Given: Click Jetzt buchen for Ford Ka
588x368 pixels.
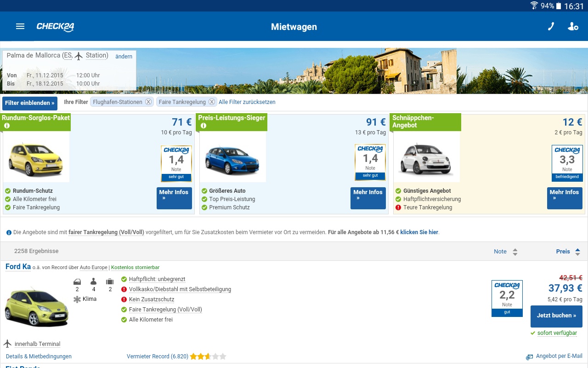Looking at the screenshot, I should pyautogui.click(x=556, y=316).
